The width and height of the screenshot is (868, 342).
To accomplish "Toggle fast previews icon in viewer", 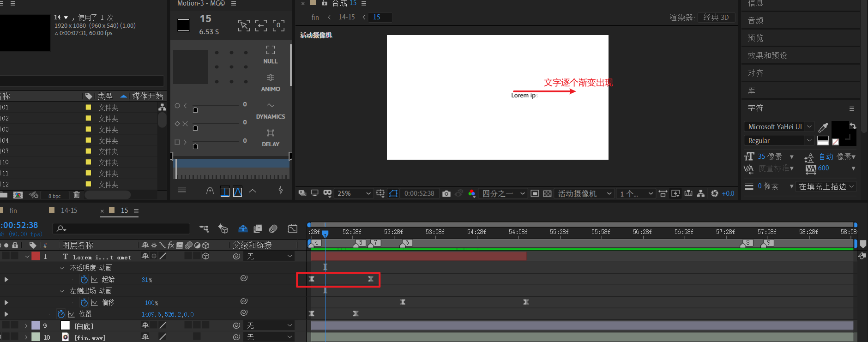I will 675,193.
